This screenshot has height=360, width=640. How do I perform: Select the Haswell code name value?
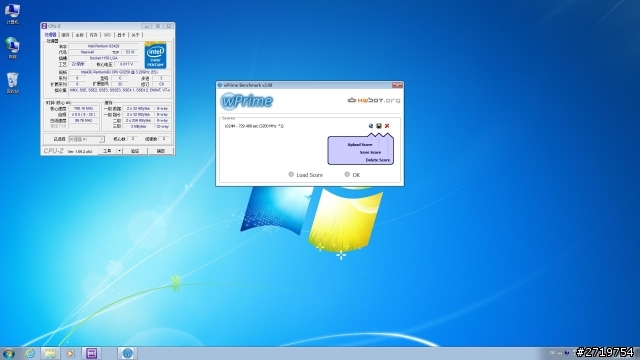(87, 52)
